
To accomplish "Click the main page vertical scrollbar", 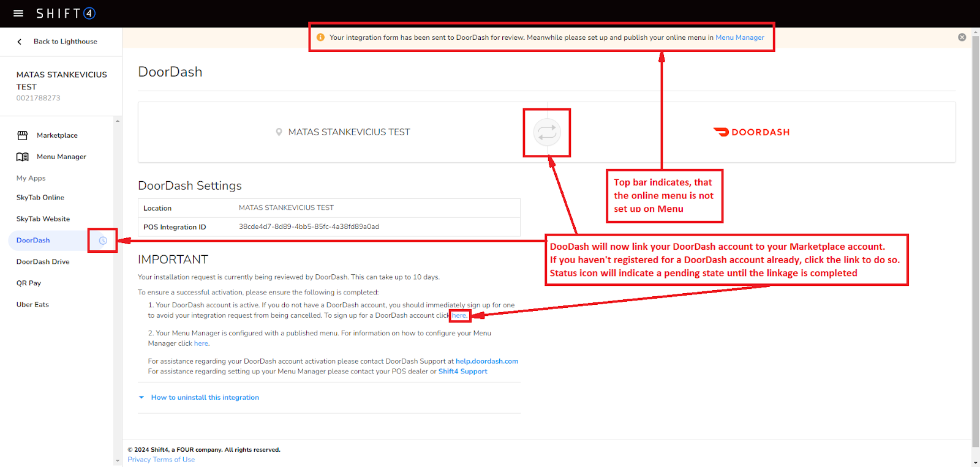I will (975, 242).
